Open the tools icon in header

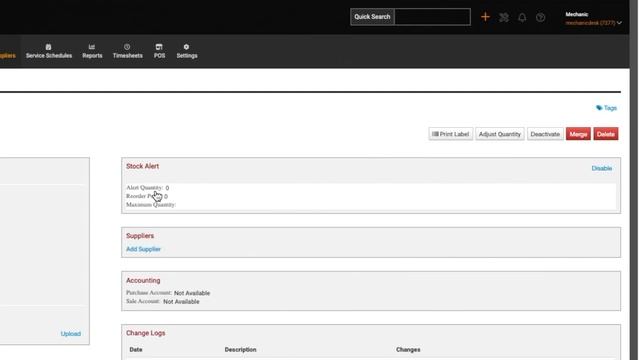[504, 17]
